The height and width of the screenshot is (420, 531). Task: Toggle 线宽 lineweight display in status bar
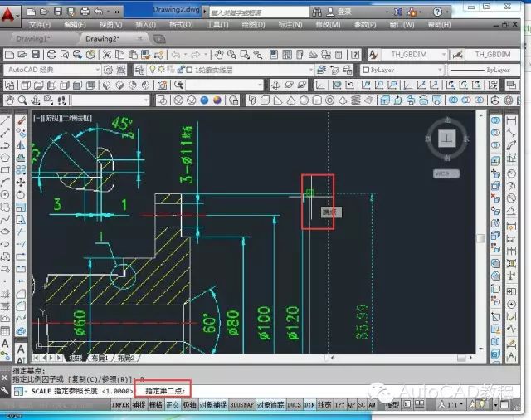324,404
